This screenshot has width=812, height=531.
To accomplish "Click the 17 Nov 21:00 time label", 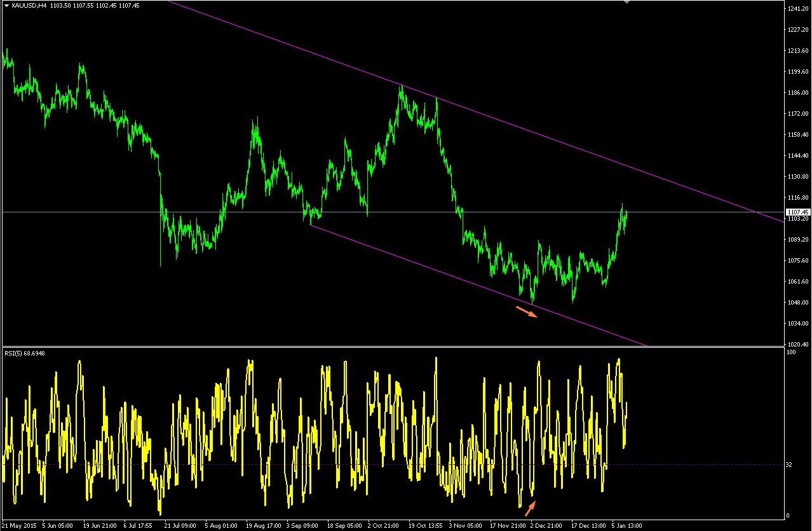I will coord(507,526).
